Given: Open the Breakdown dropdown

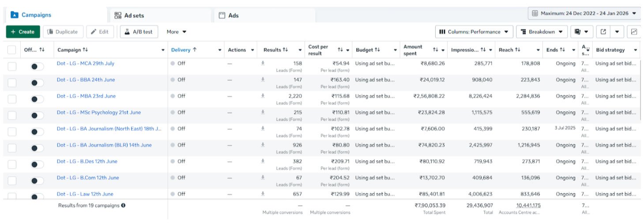Looking at the screenshot, I should pos(542,32).
